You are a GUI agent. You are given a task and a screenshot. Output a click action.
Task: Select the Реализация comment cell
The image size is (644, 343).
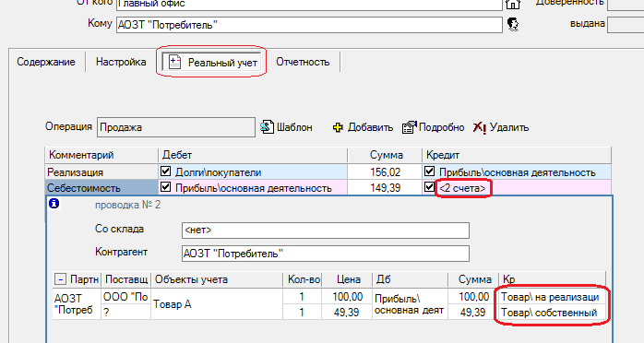click(101, 171)
